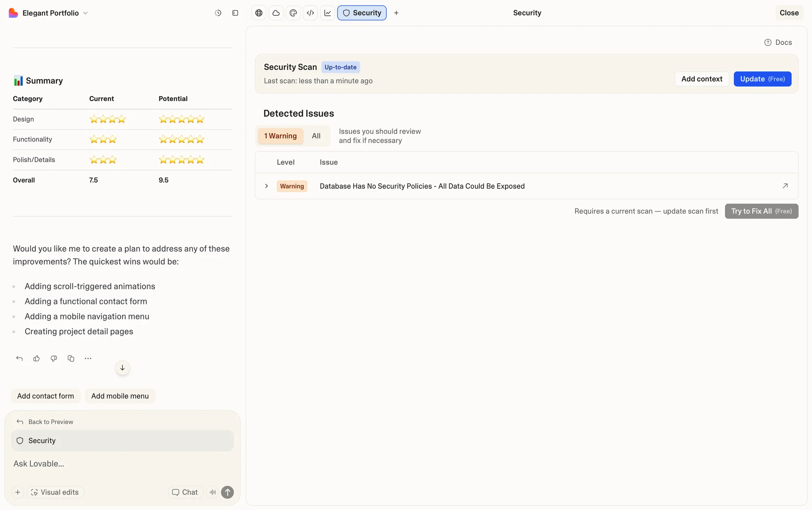Screen dimensions: 812x510
Task: Open the globe preview icon
Action: pos(259,13)
